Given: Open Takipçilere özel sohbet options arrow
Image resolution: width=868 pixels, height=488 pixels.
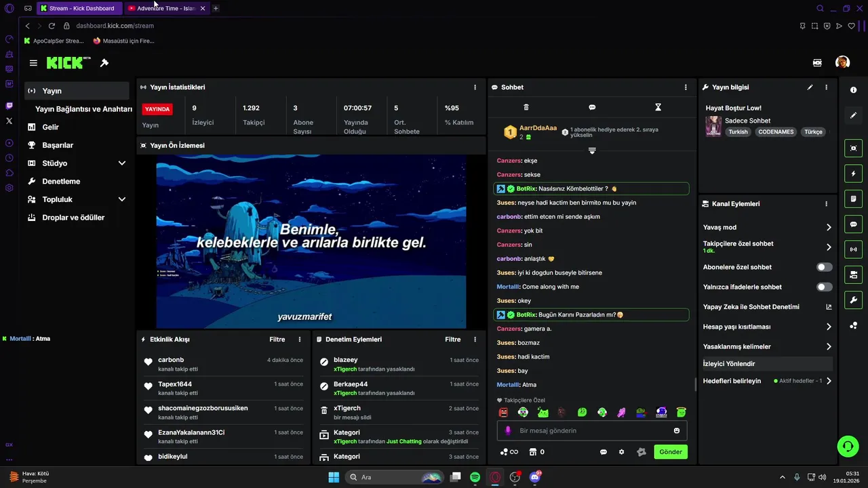Looking at the screenshot, I should (x=829, y=247).
